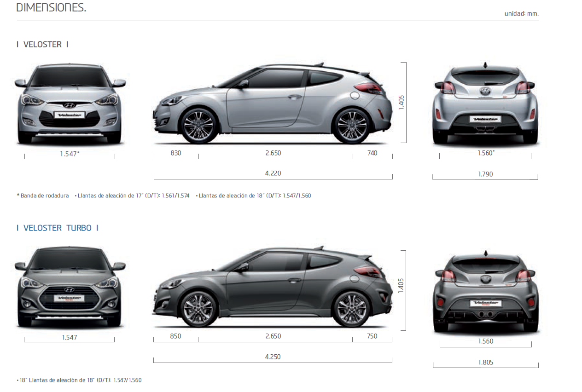This screenshot has width=582, height=392.
Task: Select the VELOSTER section title
Action: (42, 45)
